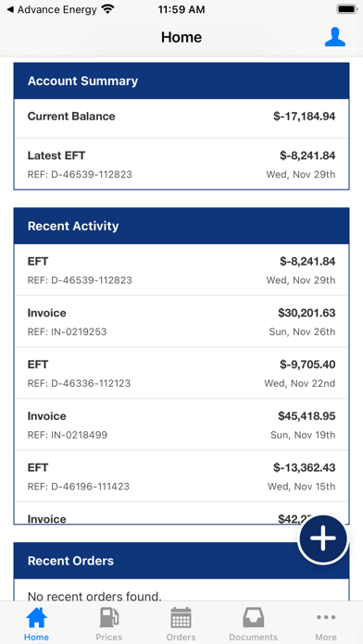
Task: Open invoice IN-0219253
Action: (181, 322)
